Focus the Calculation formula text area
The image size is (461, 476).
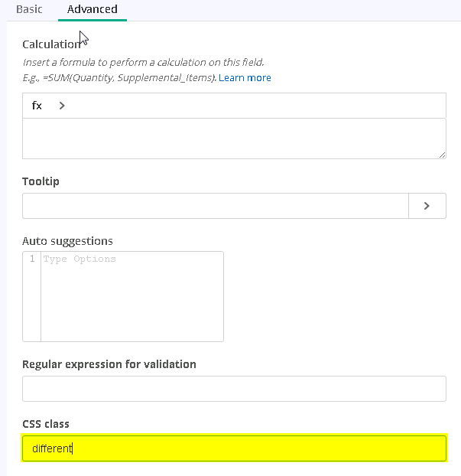[234, 139]
